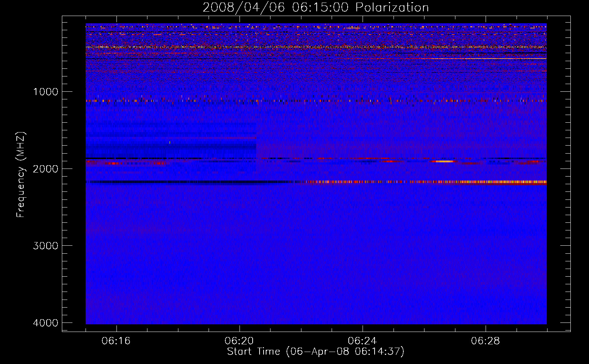589x364 pixels.
Task: Click the 1000 frequency tick label
Action: (46, 91)
